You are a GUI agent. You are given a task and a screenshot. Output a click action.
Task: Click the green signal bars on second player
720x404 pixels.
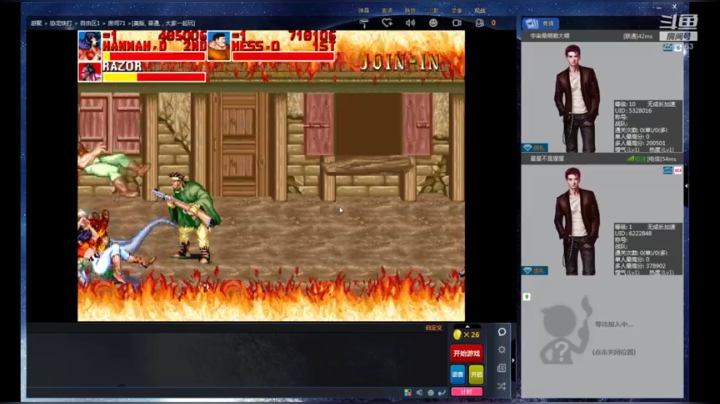[630, 159]
